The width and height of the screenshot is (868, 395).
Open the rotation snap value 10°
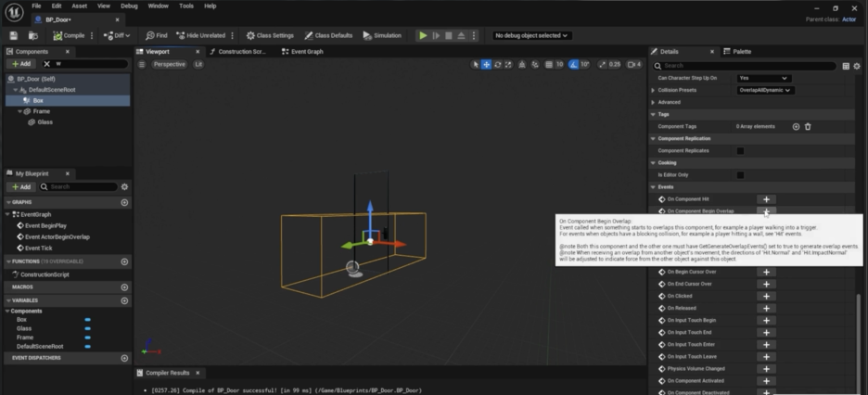(584, 65)
